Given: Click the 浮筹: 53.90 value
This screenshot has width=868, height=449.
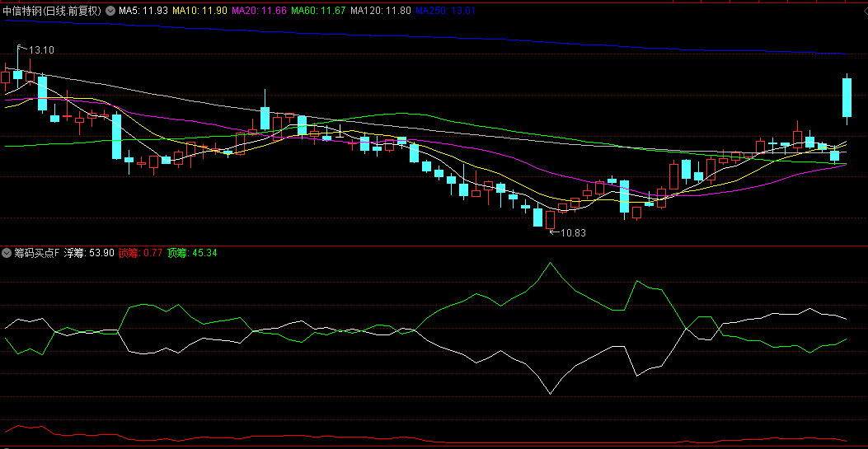Looking at the screenshot, I should [88, 253].
